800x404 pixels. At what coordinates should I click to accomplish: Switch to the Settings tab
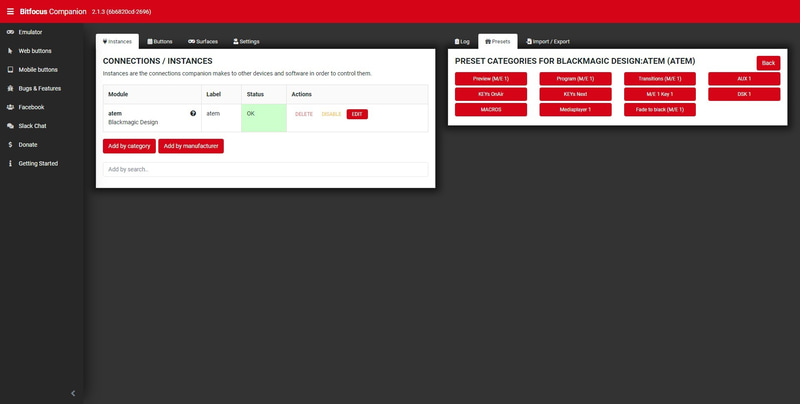click(x=246, y=41)
